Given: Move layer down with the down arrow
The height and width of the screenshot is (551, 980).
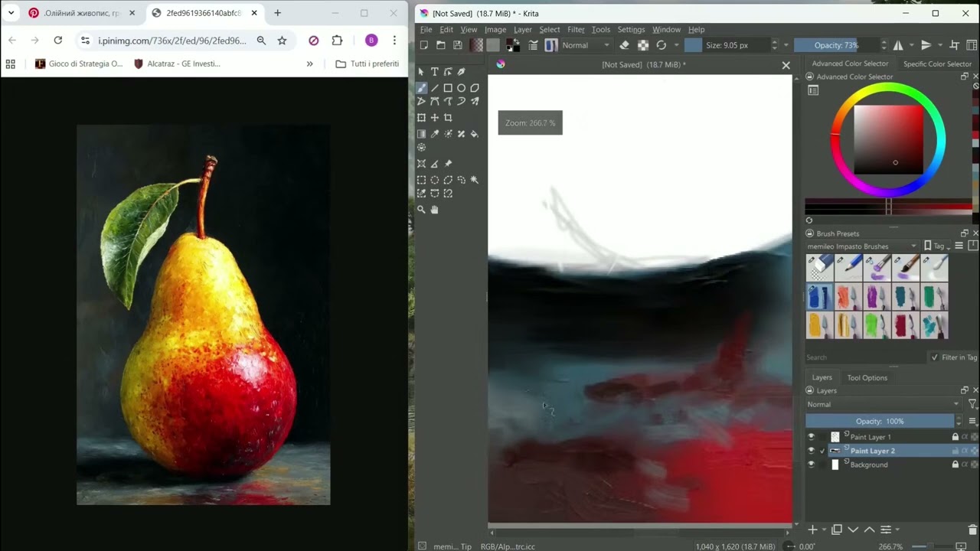Looking at the screenshot, I should [x=853, y=530].
